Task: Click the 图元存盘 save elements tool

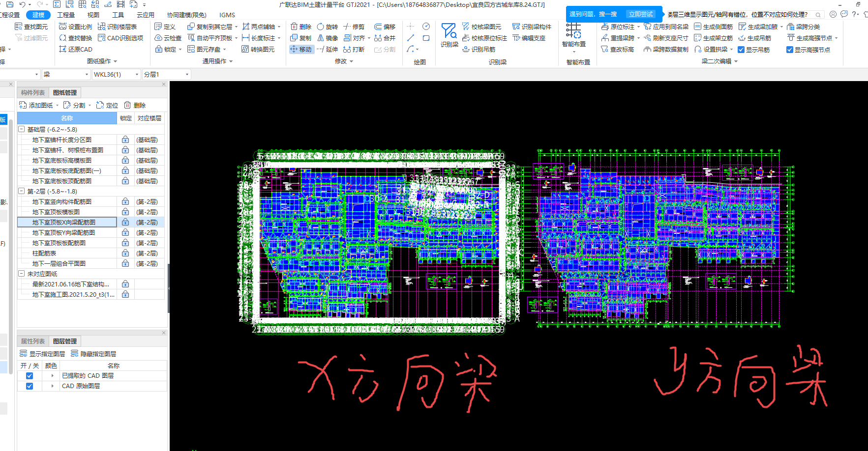Action: click(207, 49)
